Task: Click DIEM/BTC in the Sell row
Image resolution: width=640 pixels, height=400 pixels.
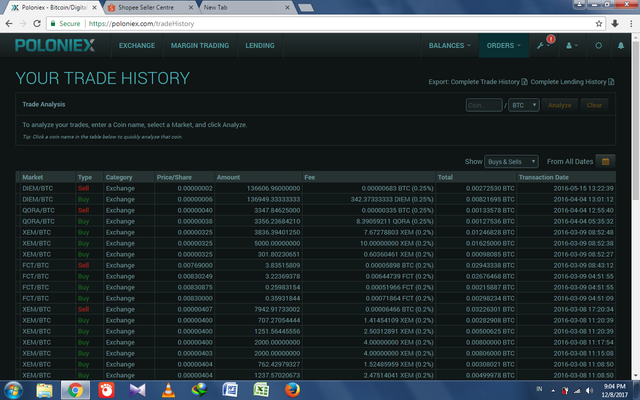Action: point(38,188)
